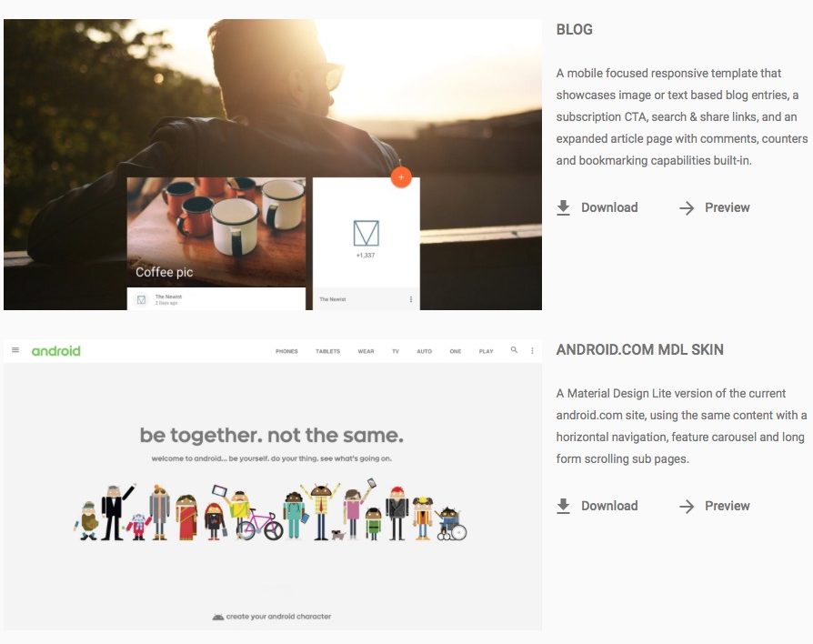Click the search magnifier in android nav
The image size is (813, 644).
(514, 350)
